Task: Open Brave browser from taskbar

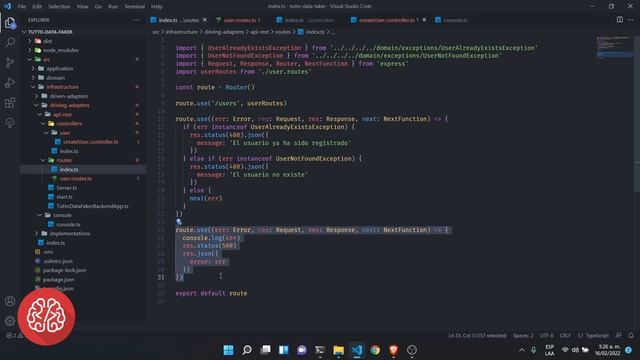Action: coord(393,350)
